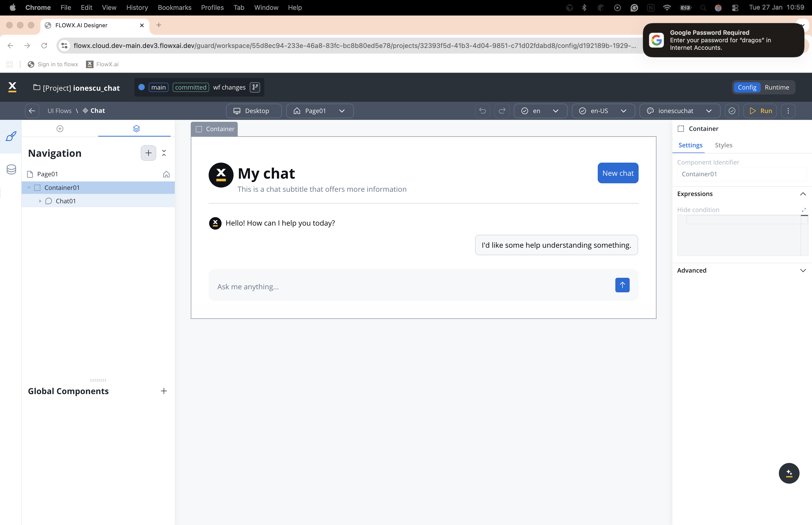
Task: Click the back arrow beside UI Flows
Action: click(x=32, y=111)
